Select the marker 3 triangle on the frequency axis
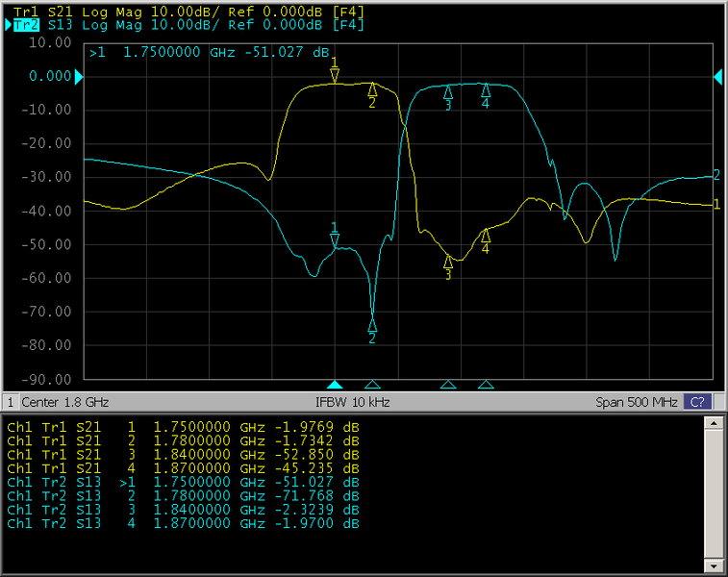Viewport: 728px width, 577px height. [x=448, y=385]
